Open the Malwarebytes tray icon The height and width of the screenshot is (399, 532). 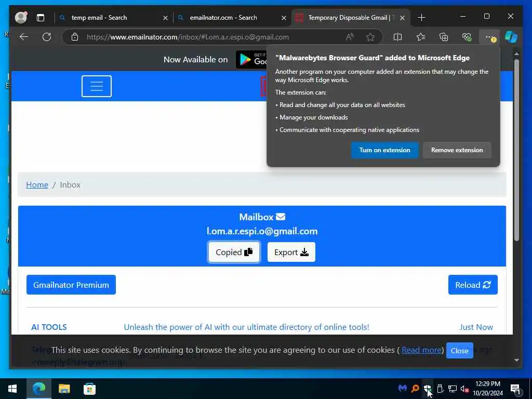[403, 388]
